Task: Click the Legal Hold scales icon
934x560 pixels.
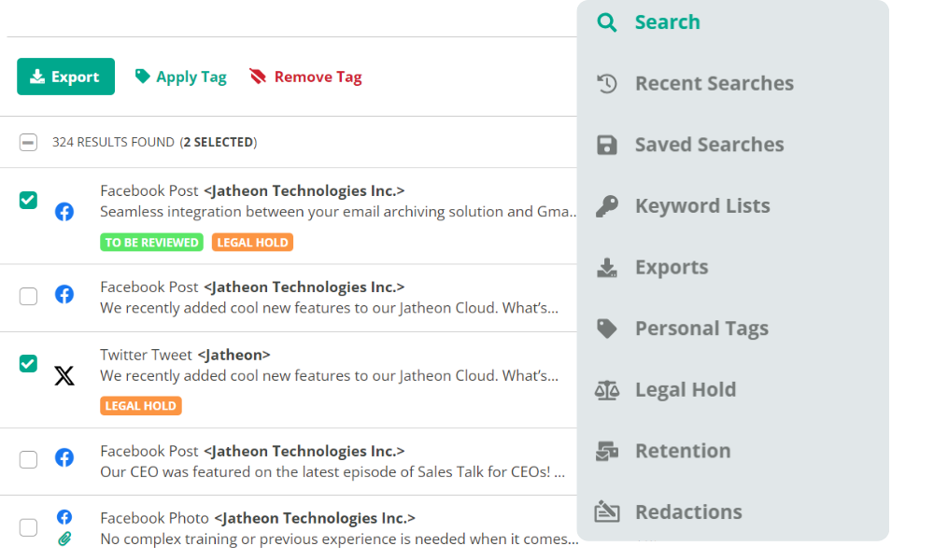Action: coord(607,390)
